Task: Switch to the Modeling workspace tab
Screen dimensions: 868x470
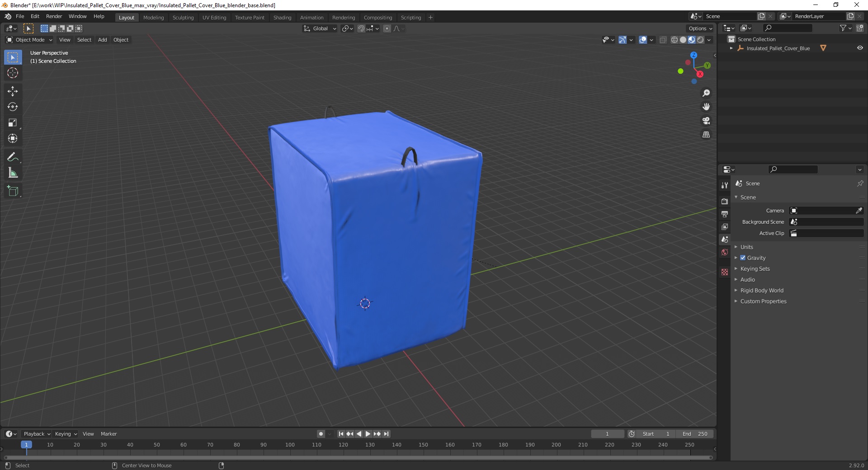Action: [153, 18]
